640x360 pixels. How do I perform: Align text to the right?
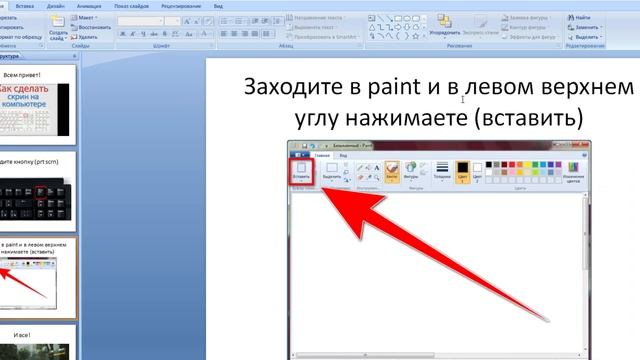coord(244,33)
